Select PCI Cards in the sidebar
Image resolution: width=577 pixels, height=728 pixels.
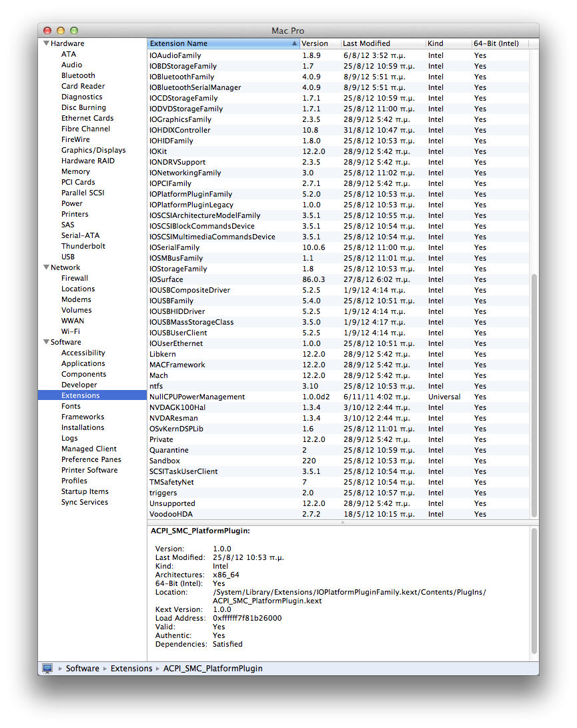point(78,182)
